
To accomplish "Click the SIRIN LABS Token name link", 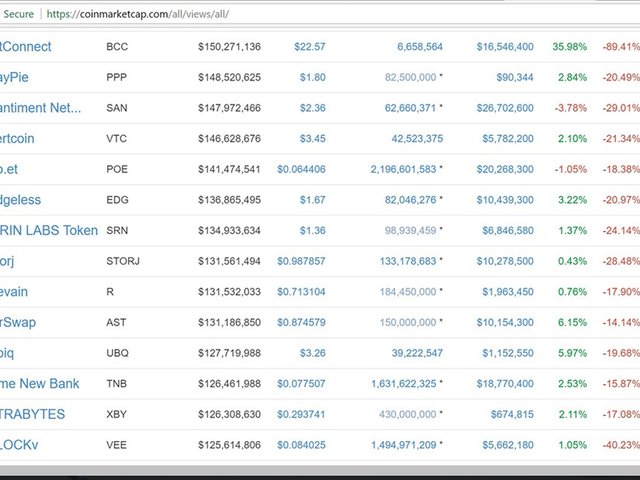I will pos(49,231).
